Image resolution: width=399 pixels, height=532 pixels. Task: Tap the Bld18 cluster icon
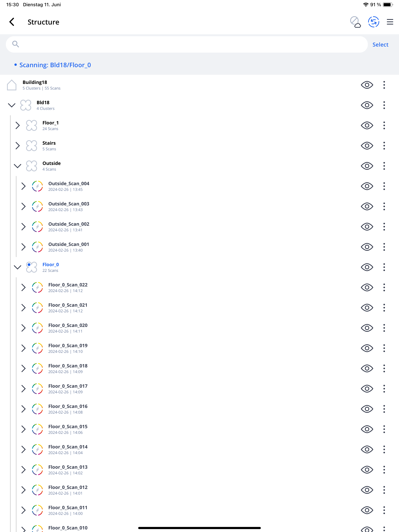pyautogui.click(x=26, y=105)
